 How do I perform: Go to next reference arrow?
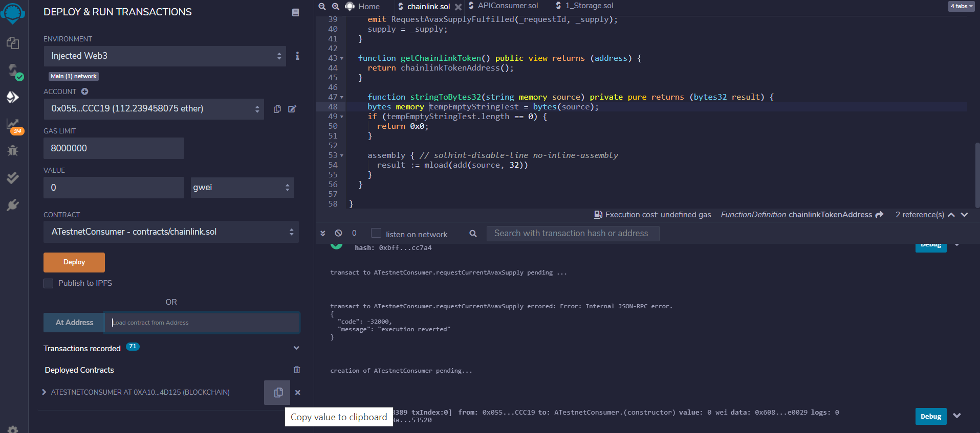(x=965, y=215)
